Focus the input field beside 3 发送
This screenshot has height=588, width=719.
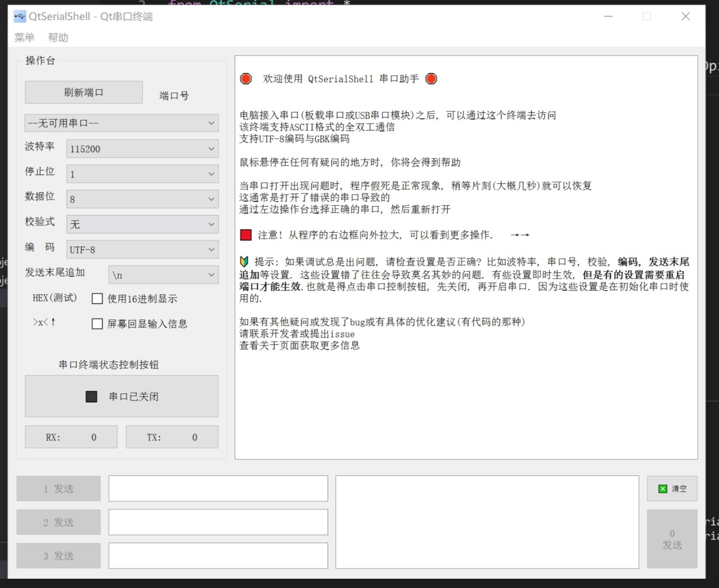click(218, 556)
